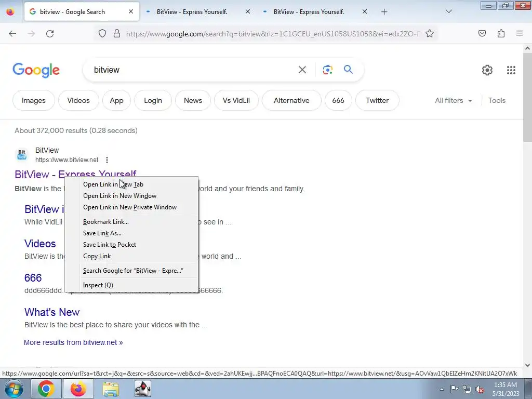Select the App filter chip
Image resolution: width=532 pixels, height=399 pixels.
click(116, 100)
